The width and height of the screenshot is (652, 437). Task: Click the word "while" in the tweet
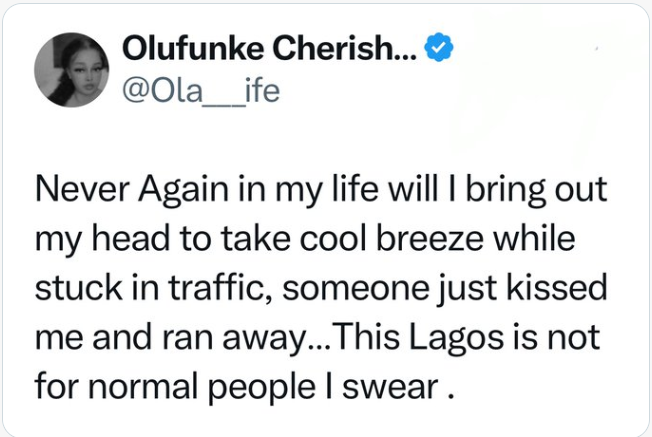click(535, 240)
